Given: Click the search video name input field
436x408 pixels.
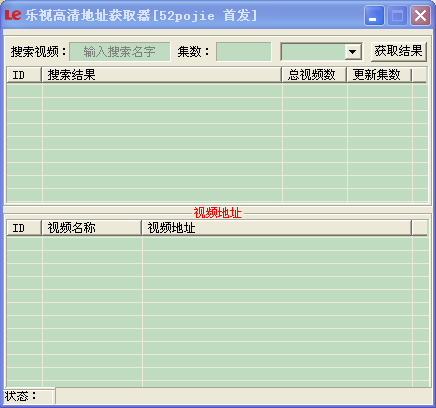Looking at the screenshot, I should [x=120, y=52].
